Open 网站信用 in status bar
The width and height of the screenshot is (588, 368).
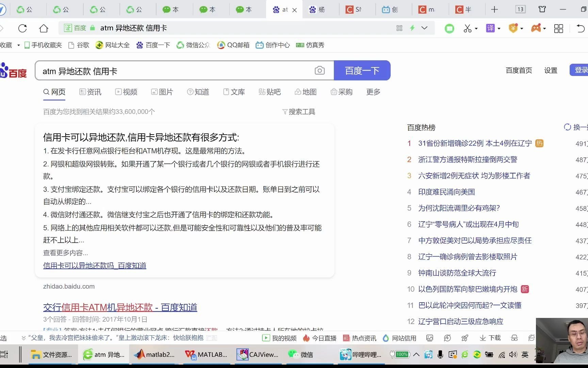[399, 338]
